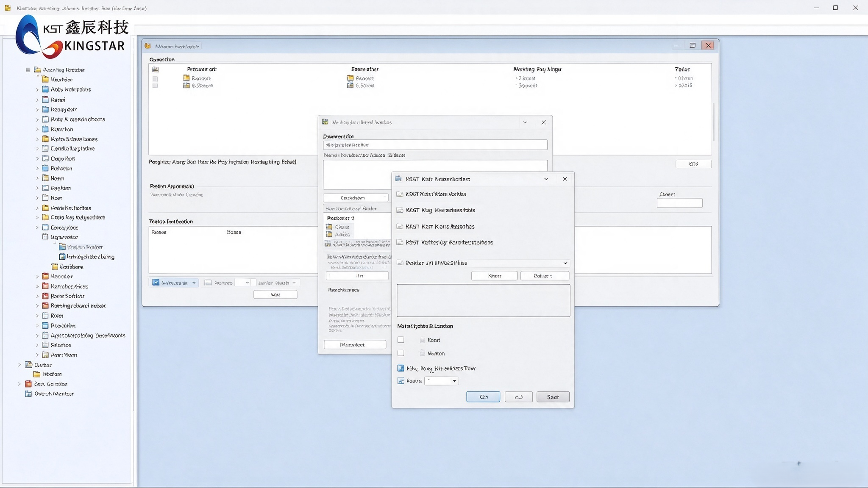This screenshot has width=868, height=488.
Task: Expand the 'Achy Kotezobtrs' tree node
Action: tap(37, 90)
